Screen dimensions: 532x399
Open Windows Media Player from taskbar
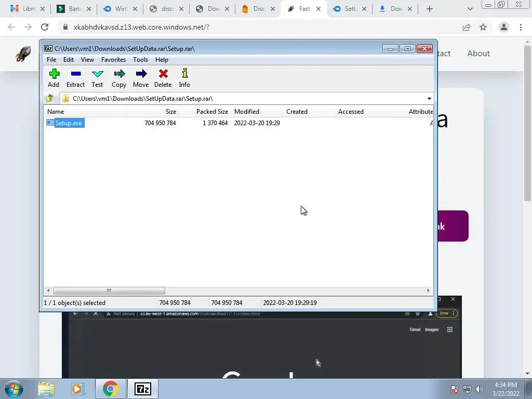[78, 389]
